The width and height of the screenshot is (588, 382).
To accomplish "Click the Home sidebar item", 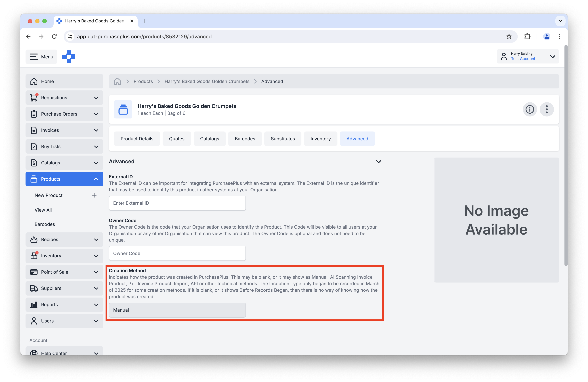I will (64, 81).
